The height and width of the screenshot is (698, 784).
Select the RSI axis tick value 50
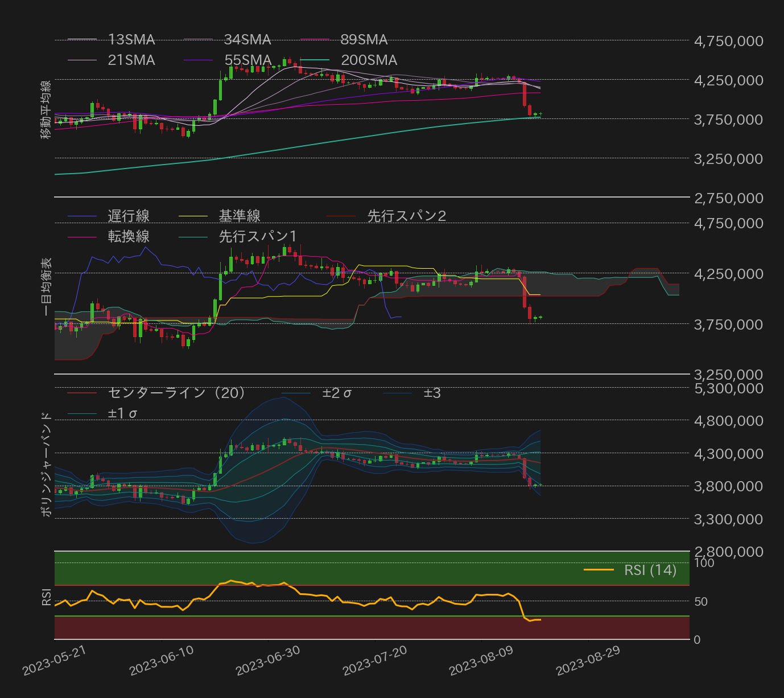tap(701, 602)
